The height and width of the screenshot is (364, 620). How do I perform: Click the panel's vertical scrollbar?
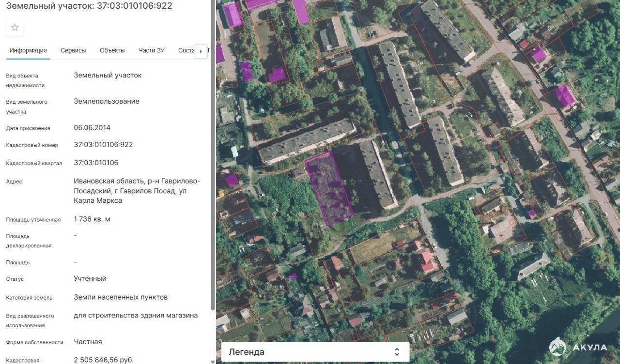click(213, 155)
